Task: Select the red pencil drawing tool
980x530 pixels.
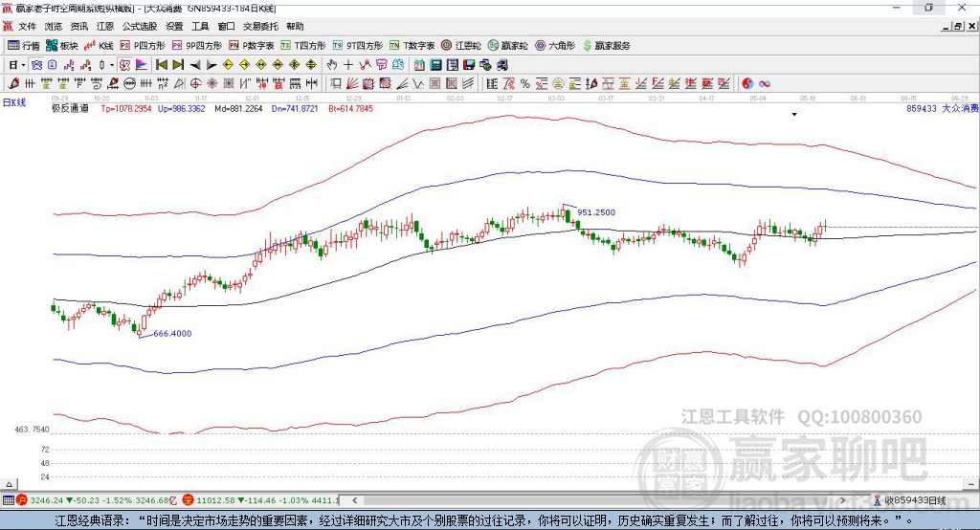Action: click(13, 84)
